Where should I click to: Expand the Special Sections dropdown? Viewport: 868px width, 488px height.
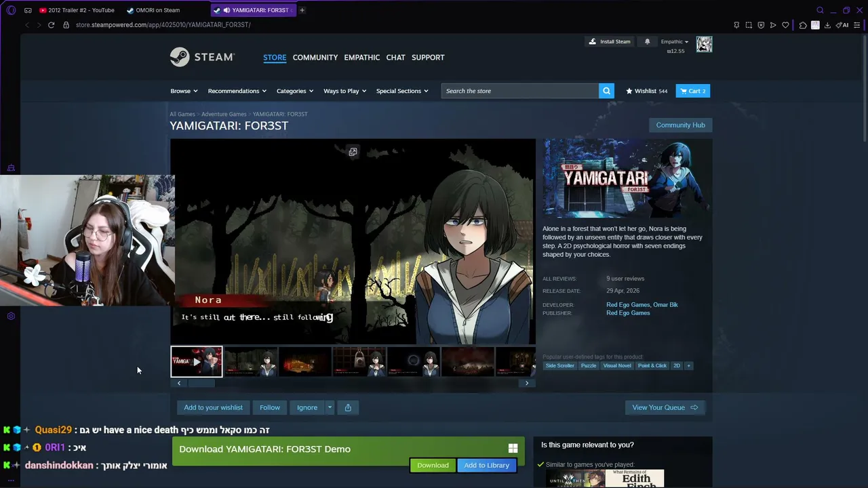click(402, 91)
